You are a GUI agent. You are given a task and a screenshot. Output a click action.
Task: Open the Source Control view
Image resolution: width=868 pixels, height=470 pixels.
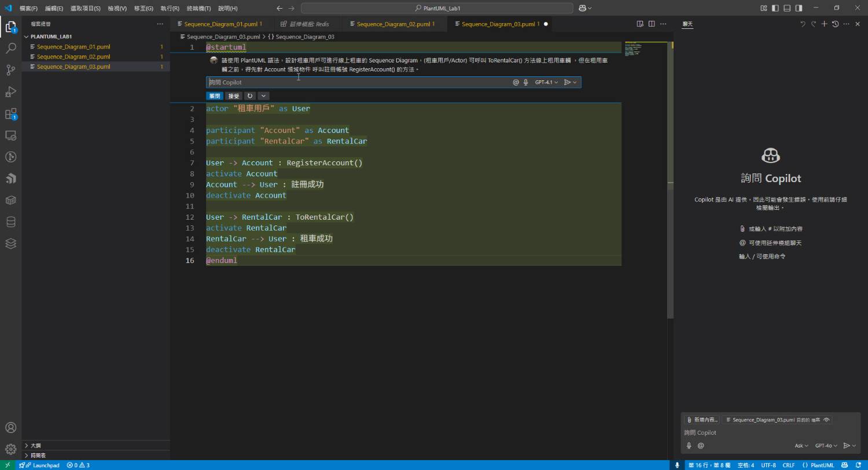pyautogui.click(x=10, y=70)
